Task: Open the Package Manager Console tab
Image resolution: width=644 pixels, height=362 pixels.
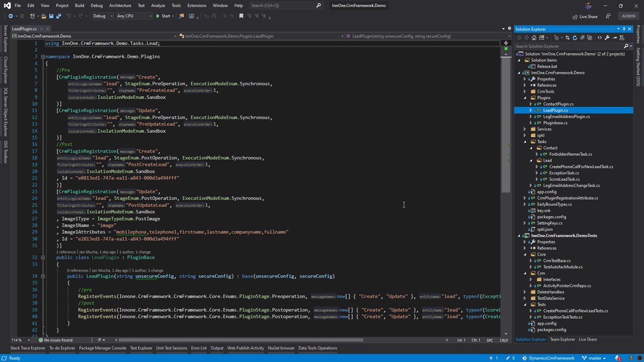Action: click(x=103, y=348)
